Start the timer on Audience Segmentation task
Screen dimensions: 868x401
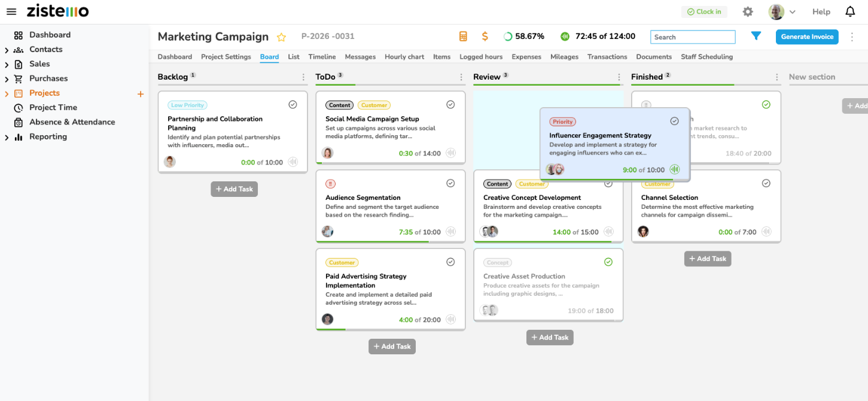tap(450, 231)
